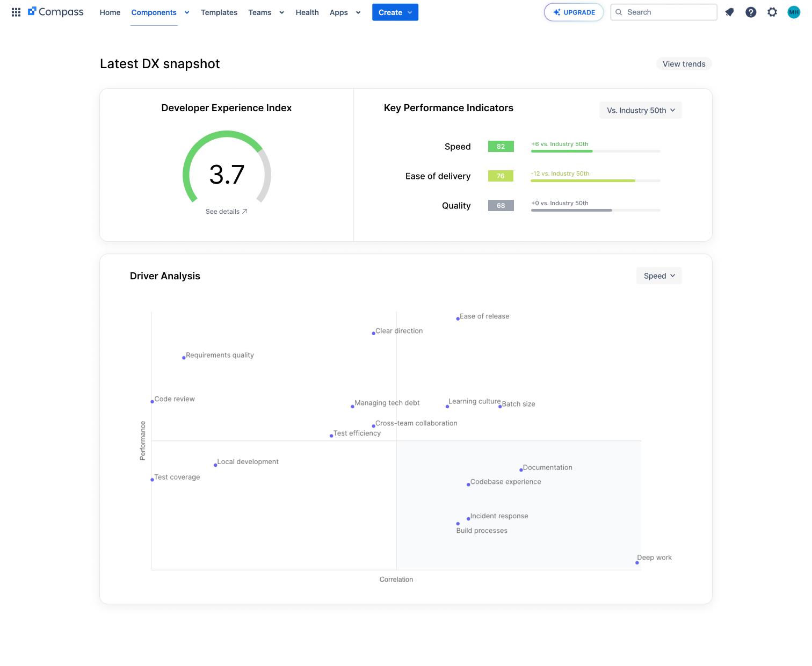Open the See details external link arrow

click(245, 211)
